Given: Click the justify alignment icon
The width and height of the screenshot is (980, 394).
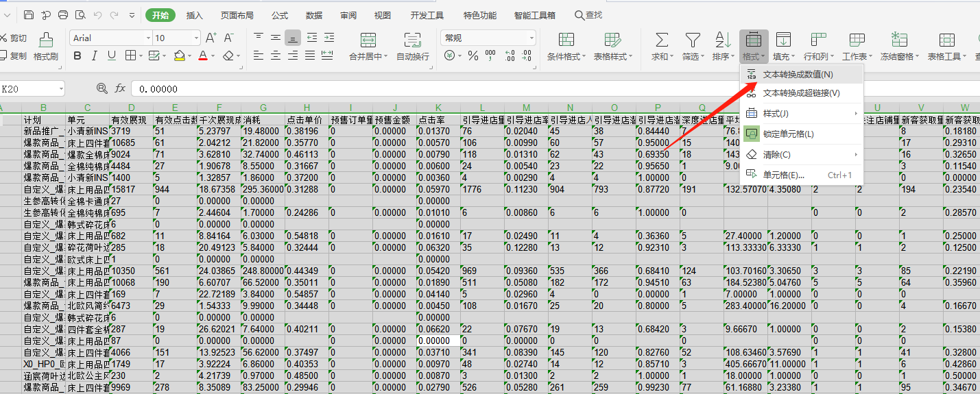Looking at the screenshot, I should (x=311, y=56).
